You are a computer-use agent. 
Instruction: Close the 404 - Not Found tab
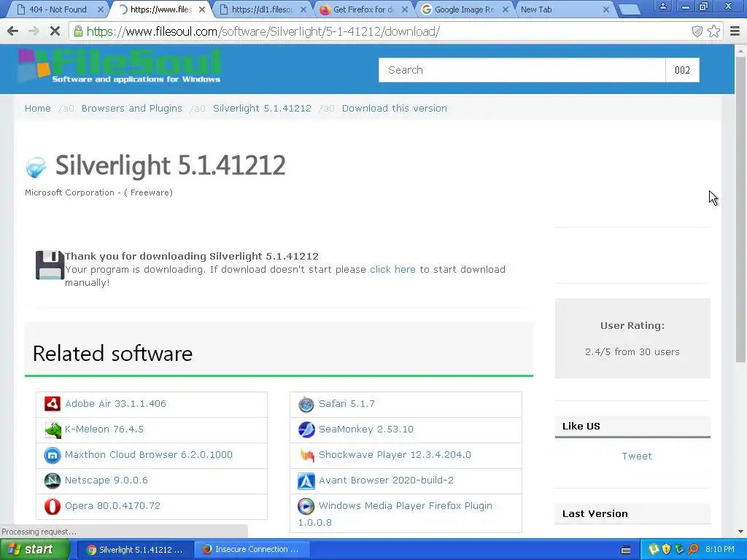tap(101, 9)
